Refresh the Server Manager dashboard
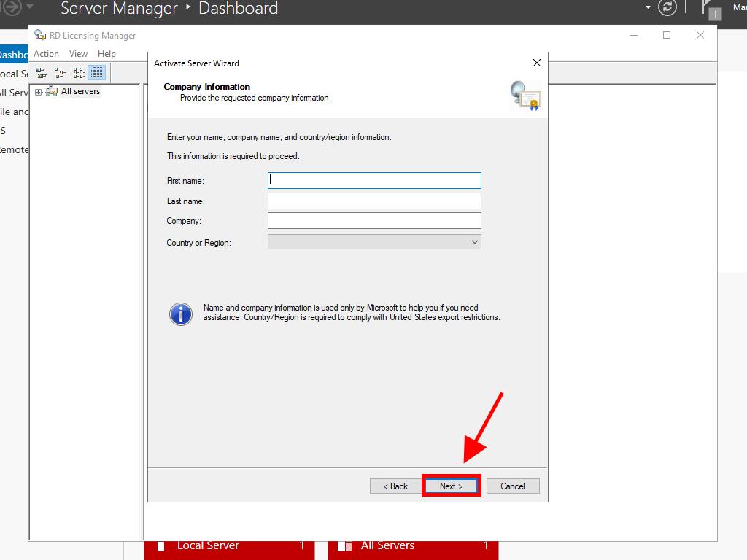747x560 pixels. [667, 7]
